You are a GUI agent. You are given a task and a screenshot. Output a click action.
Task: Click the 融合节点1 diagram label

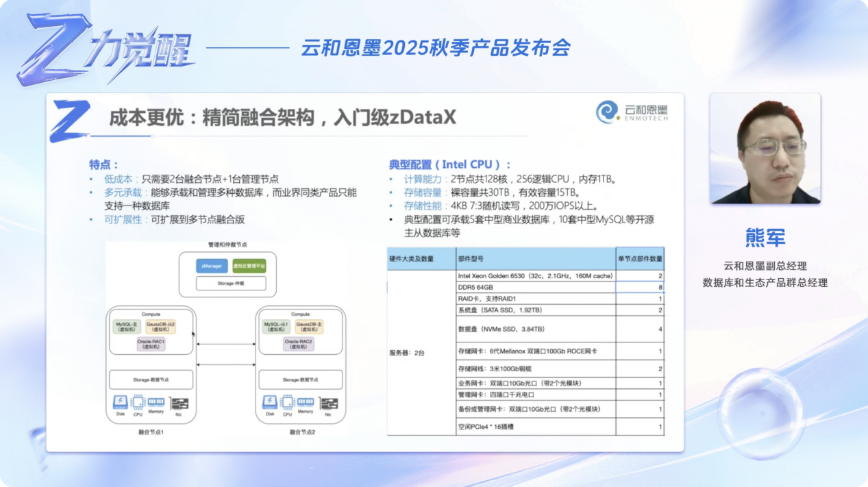(x=151, y=432)
